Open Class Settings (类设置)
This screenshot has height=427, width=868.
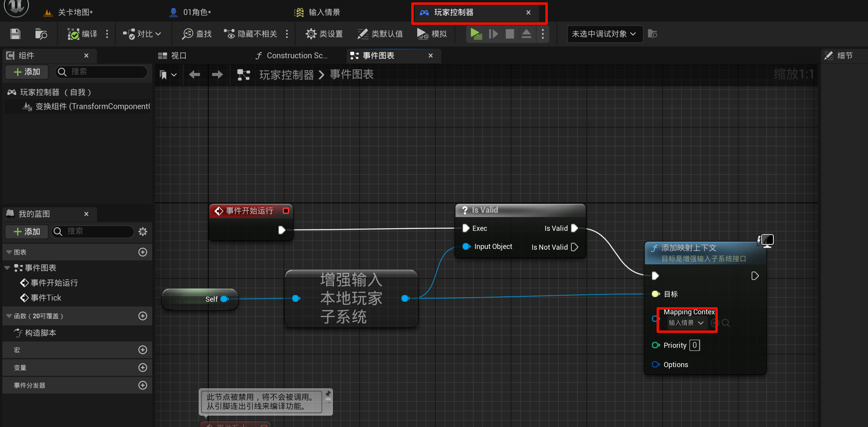coord(324,34)
